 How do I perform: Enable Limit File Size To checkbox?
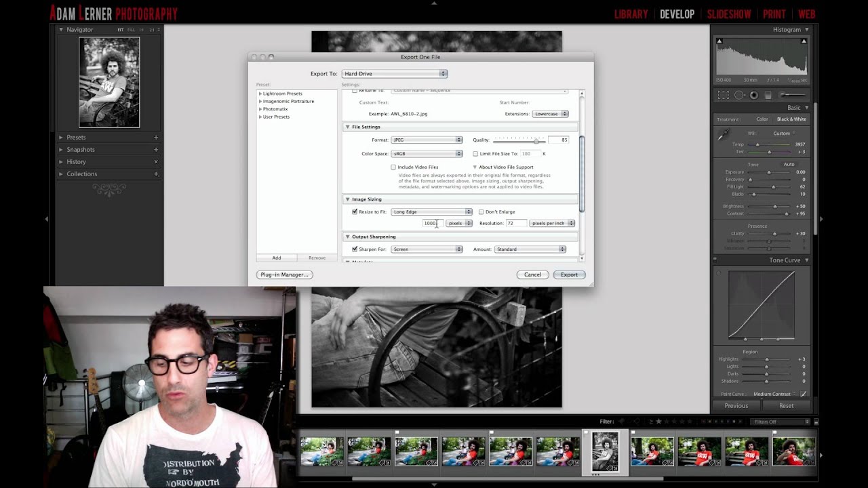(475, 154)
